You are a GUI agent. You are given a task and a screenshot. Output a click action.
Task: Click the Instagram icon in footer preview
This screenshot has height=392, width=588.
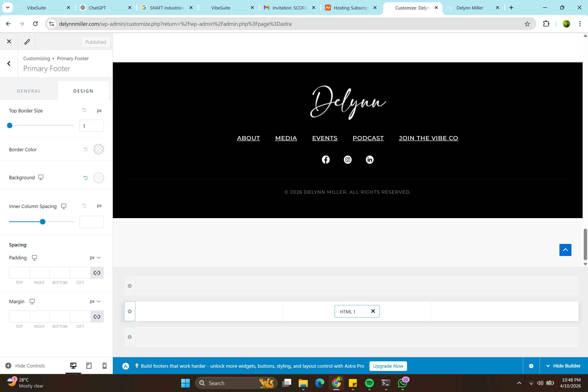tap(348, 159)
